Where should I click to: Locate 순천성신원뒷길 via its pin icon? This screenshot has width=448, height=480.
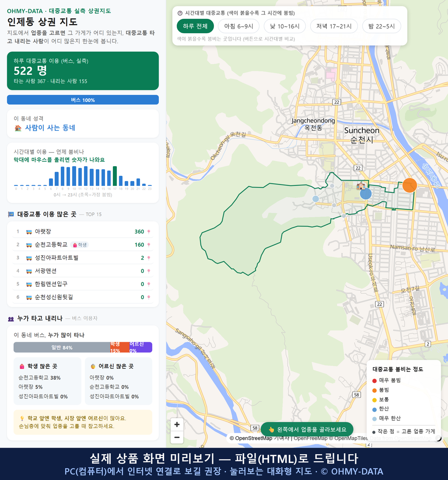click(149, 297)
